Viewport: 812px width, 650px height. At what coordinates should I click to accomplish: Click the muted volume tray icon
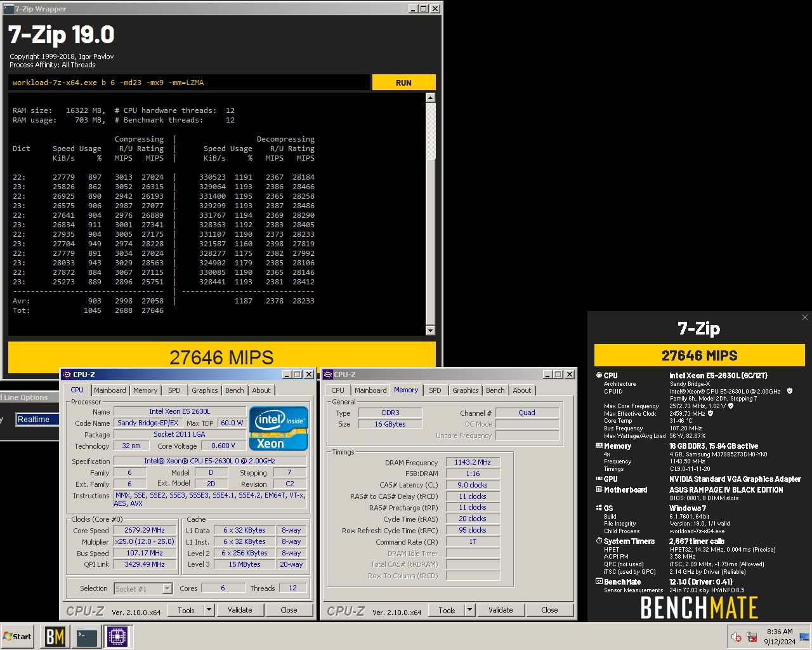(737, 637)
